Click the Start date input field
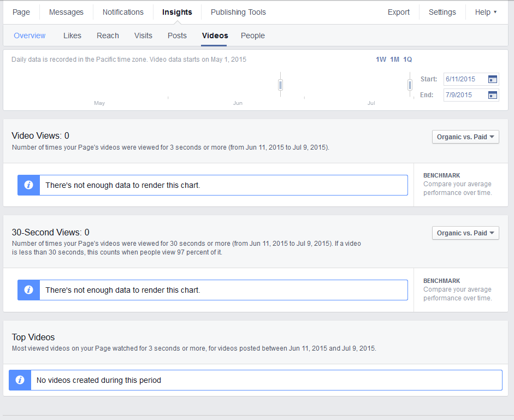This screenshot has width=514, height=420. coord(464,79)
